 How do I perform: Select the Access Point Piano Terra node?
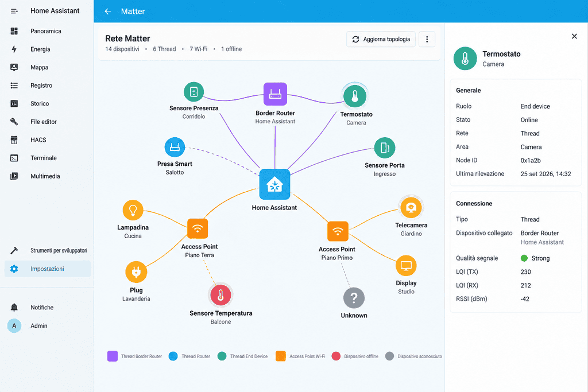(x=198, y=228)
